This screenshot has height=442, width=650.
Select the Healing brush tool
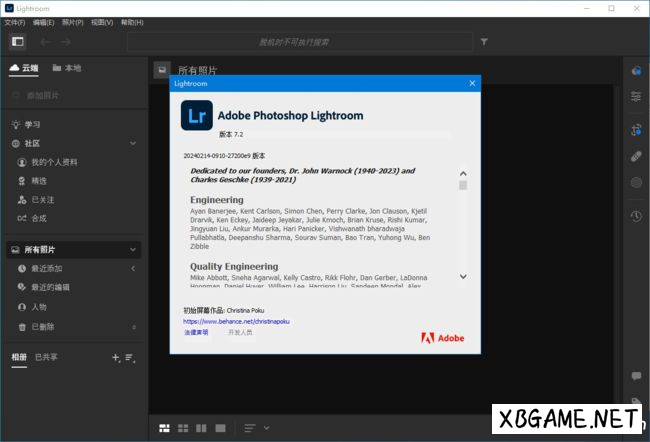tap(636, 157)
